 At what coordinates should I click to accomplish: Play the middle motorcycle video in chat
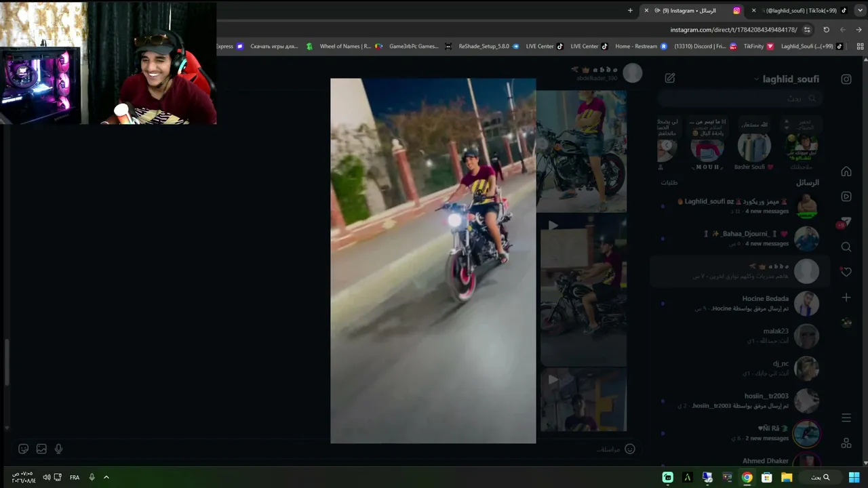[583, 291]
